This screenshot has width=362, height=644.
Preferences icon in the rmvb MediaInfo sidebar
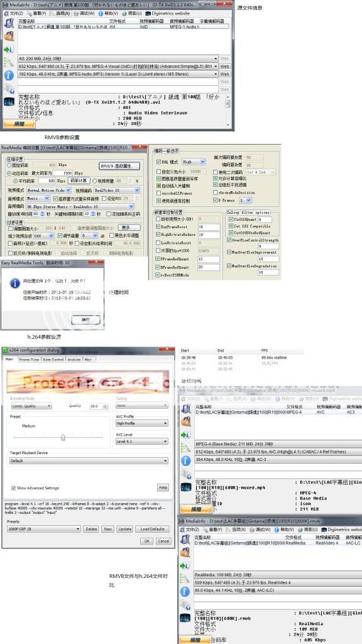pos(185,604)
